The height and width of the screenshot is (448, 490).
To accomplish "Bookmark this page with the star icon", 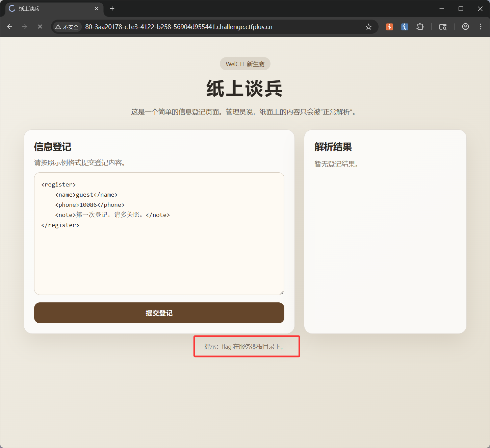I will [x=368, y=27].
